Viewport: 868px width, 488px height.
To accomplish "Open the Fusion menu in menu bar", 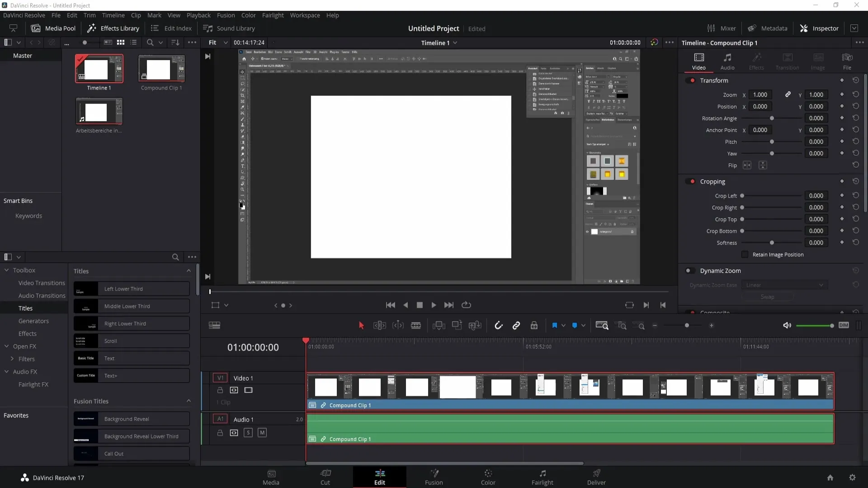I will pyautogui.click(x=226, y=15).
